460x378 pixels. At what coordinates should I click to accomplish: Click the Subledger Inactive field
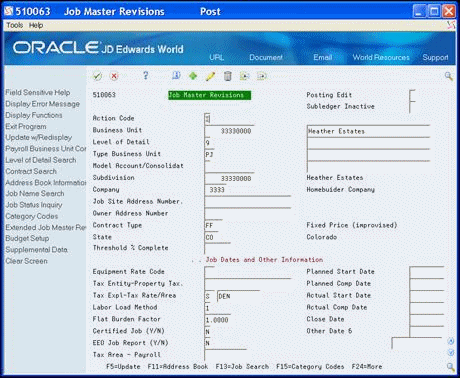(412, 107)
